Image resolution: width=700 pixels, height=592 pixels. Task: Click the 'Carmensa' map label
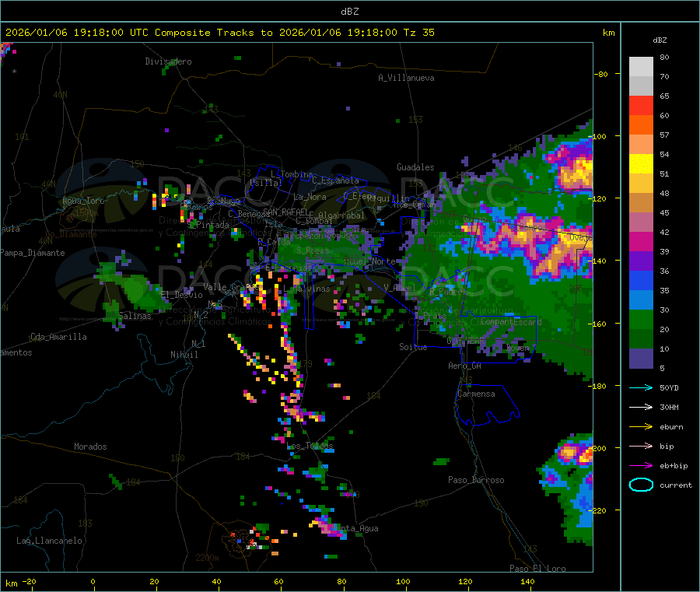(x=476, y=394)
